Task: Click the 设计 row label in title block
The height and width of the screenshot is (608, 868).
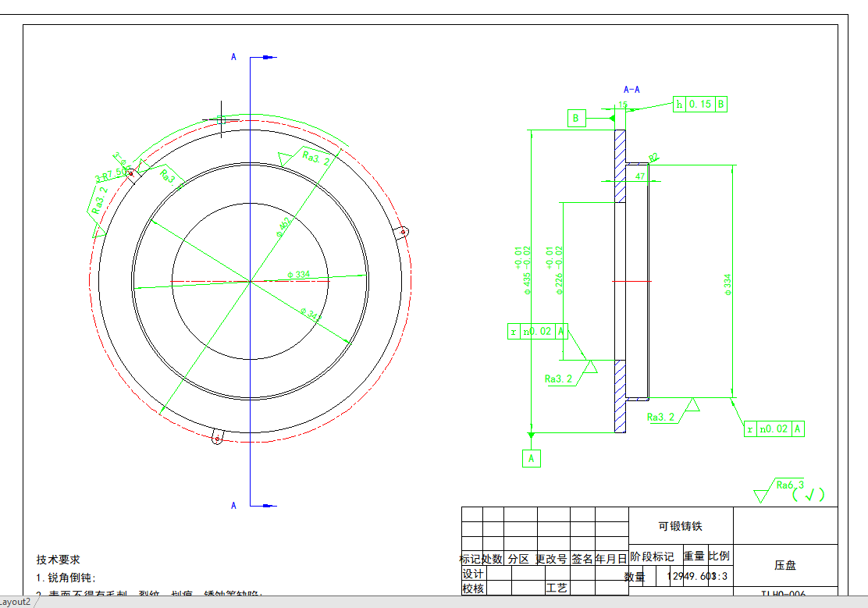Action: [x=473, y=574]
